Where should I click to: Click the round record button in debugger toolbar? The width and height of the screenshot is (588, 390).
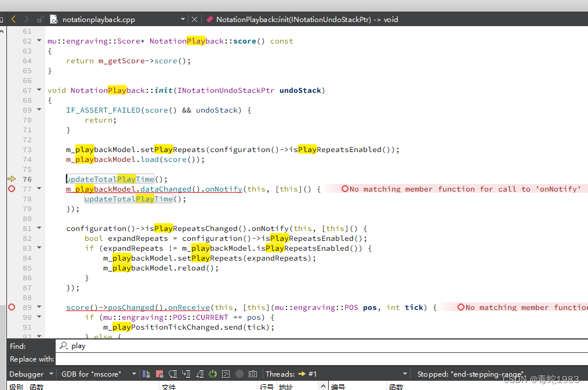239,374
